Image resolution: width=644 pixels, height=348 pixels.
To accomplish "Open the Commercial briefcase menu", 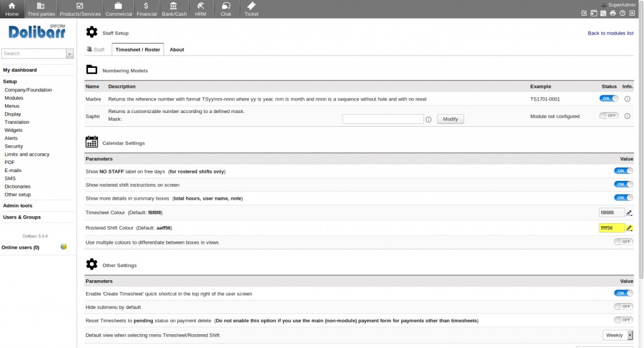I will (118, 9).
